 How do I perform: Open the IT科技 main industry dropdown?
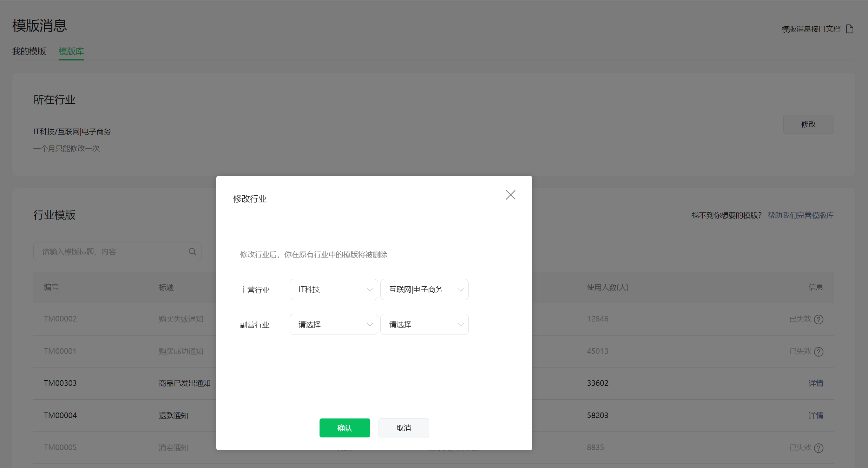click(x=334, y=290)
